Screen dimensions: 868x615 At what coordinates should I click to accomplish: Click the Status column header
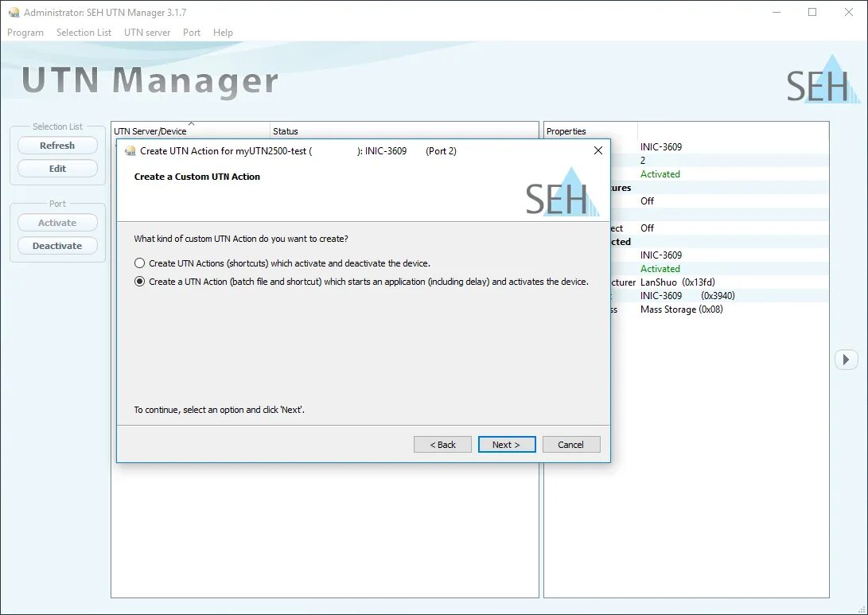pos(403,131)
